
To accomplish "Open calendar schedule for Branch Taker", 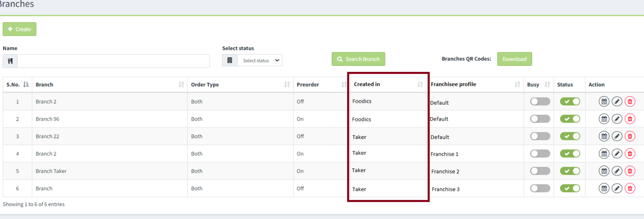I will tap(604, 171).
